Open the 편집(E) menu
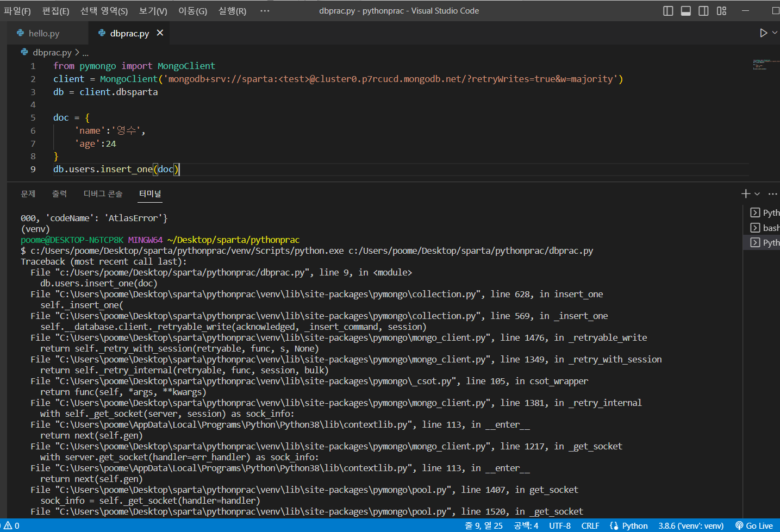The image size is (780, 532). pos(55,11)
